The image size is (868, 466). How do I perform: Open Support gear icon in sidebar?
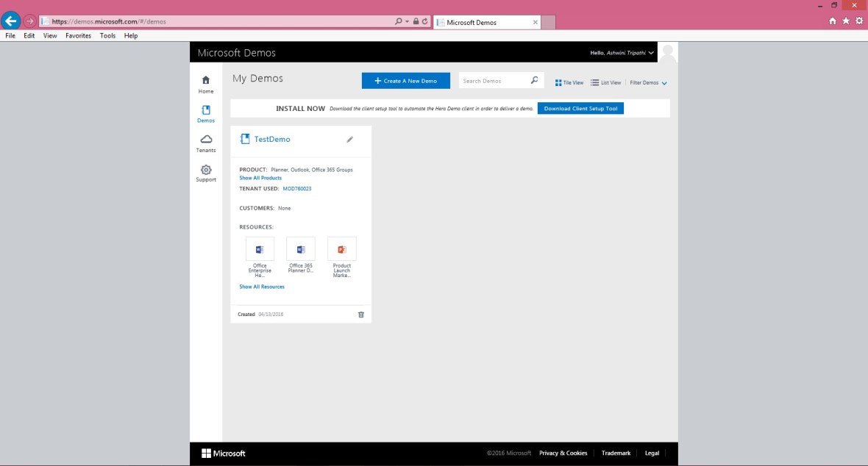[206, 170]
